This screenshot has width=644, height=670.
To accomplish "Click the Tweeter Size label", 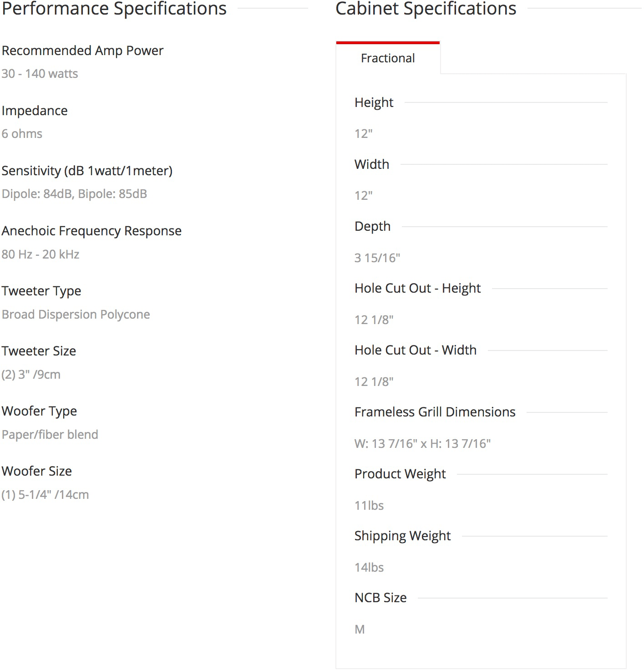I will point(39,351).
